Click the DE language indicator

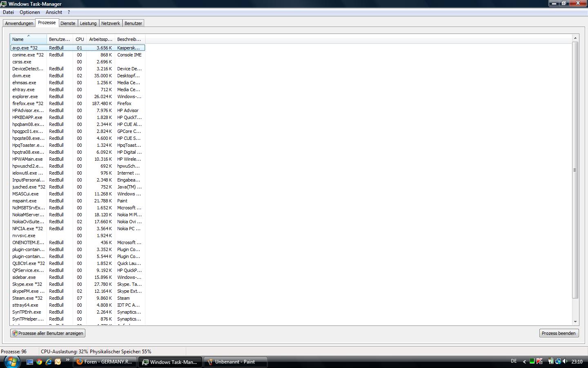514,361
